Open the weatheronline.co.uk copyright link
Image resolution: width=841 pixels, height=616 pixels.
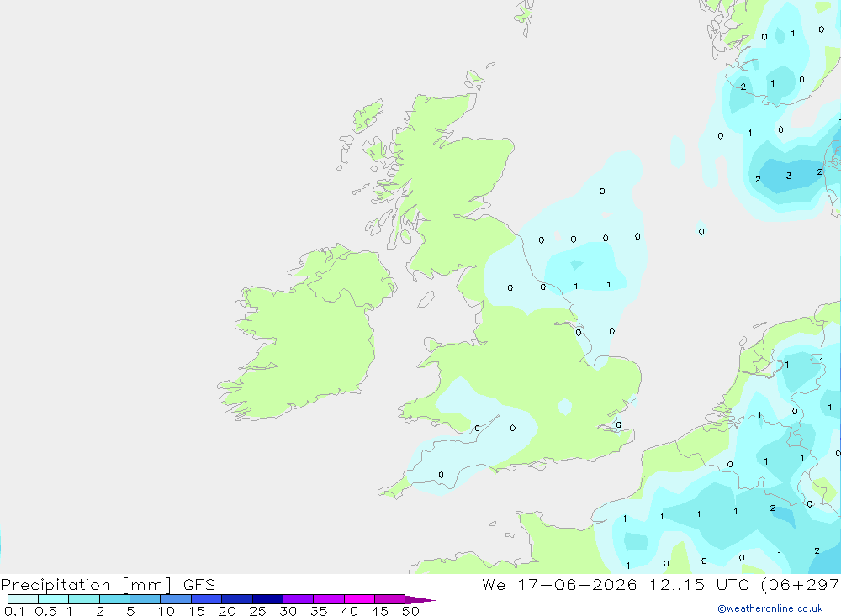pos(770,608)
